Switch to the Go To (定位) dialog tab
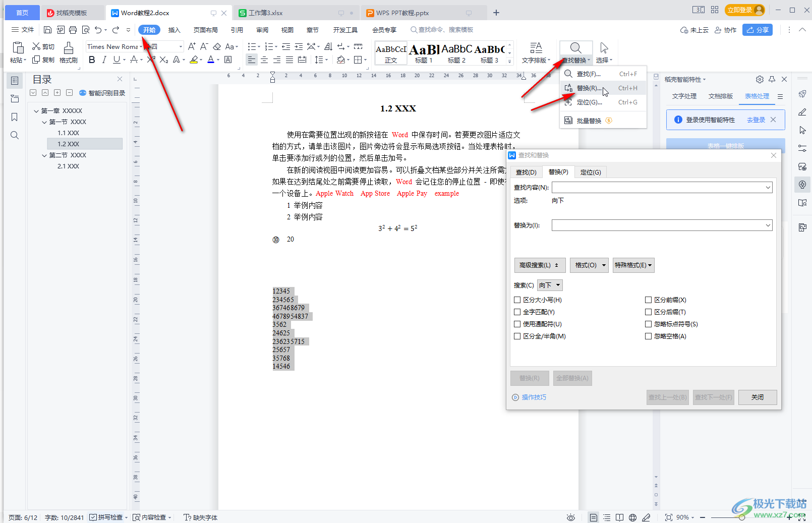 pos(591,172)
